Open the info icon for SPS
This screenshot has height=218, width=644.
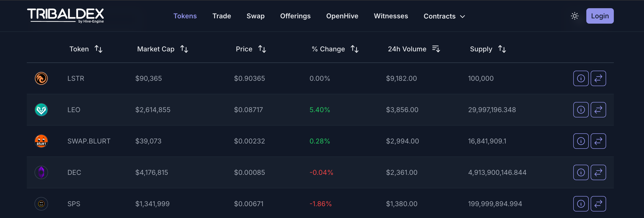pos(581,204)
